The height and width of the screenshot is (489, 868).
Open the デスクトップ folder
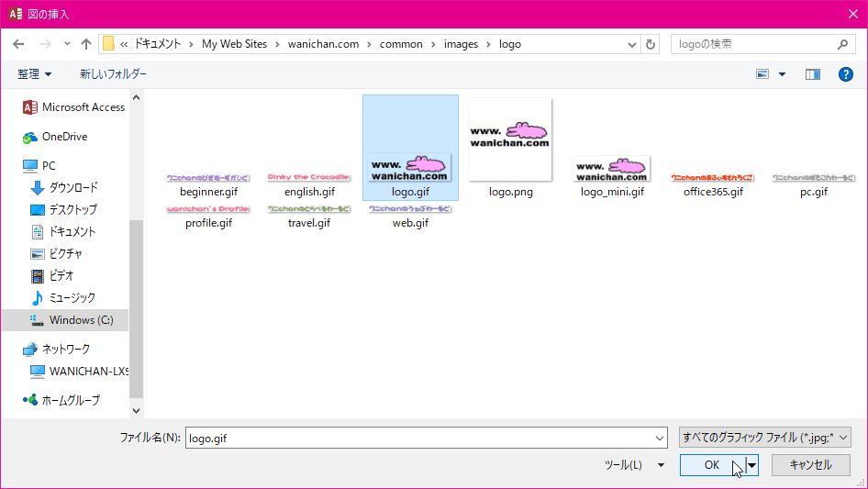click(63, 210)
